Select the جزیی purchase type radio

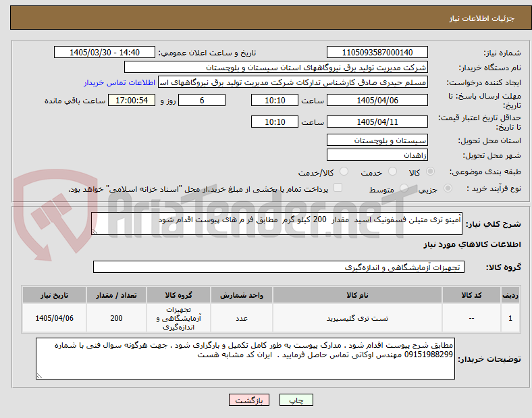click(448, 188)
